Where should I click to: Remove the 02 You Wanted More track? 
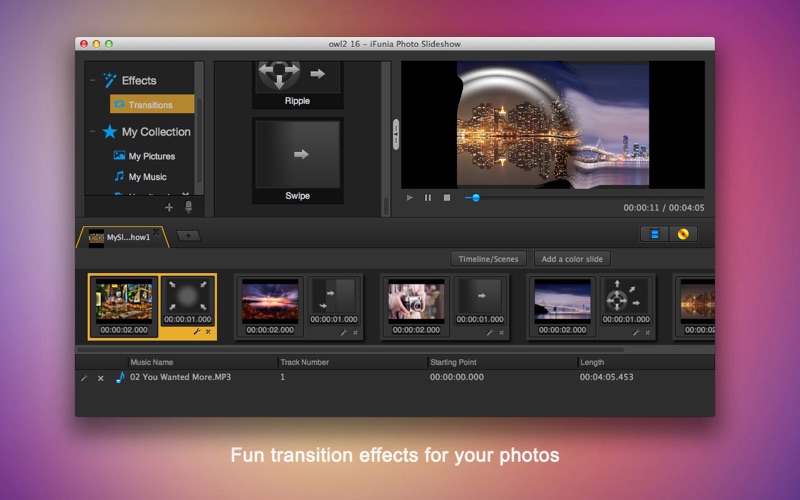coord(101,378)
